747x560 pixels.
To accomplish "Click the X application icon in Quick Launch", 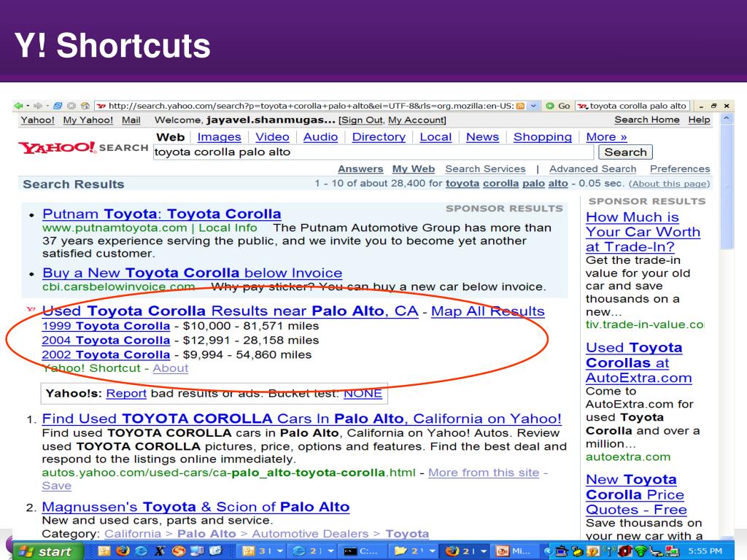I will [160, 551].
